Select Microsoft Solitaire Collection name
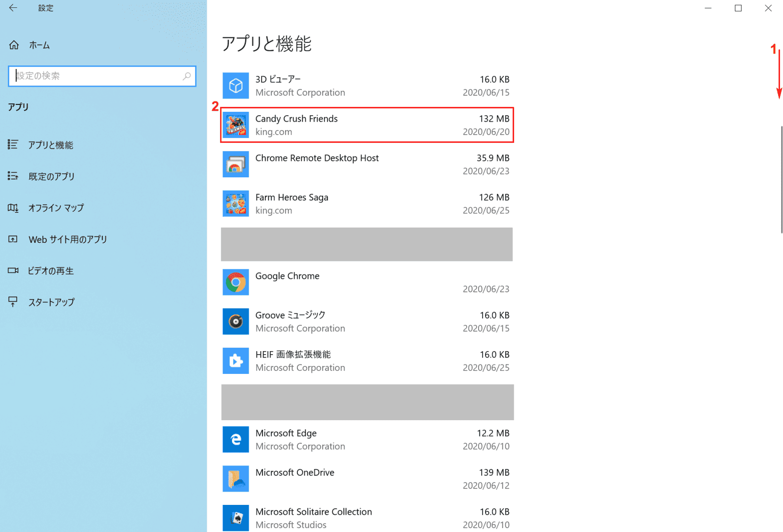This screenshot has height=532, width=783. tap(314, 512)
